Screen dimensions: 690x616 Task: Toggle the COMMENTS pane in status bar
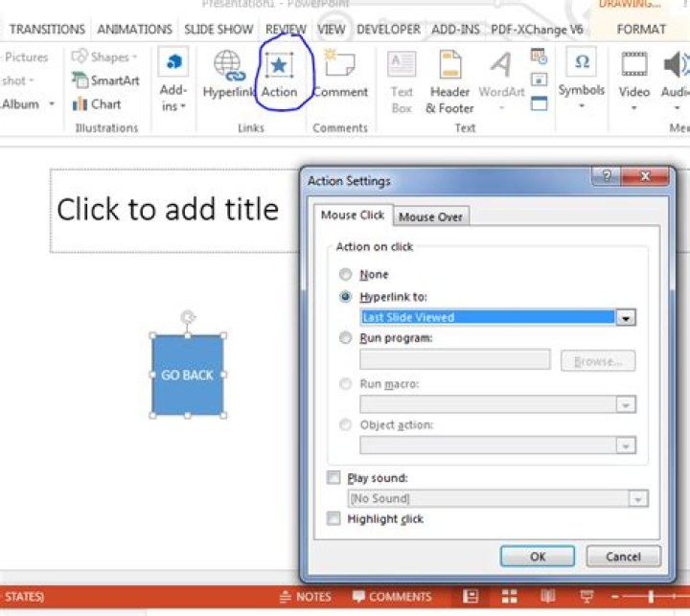[x=392, y=597]
